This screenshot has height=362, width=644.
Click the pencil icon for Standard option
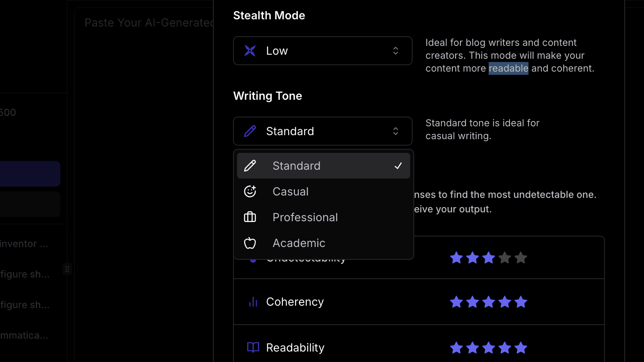coord(250,165)
